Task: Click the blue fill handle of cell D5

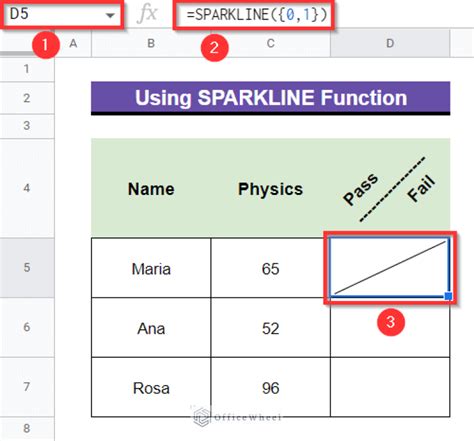Action: point(448,296)
